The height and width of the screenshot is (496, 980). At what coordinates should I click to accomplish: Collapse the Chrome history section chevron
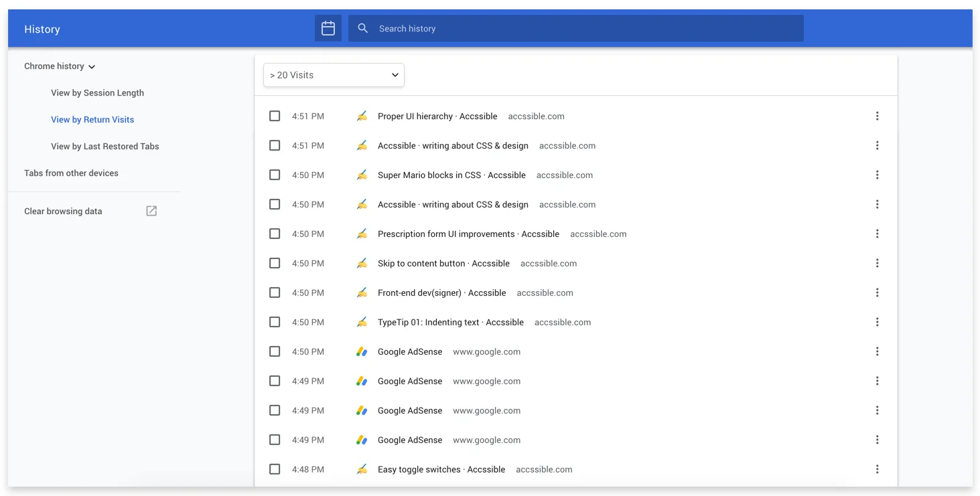coord(92,66)
